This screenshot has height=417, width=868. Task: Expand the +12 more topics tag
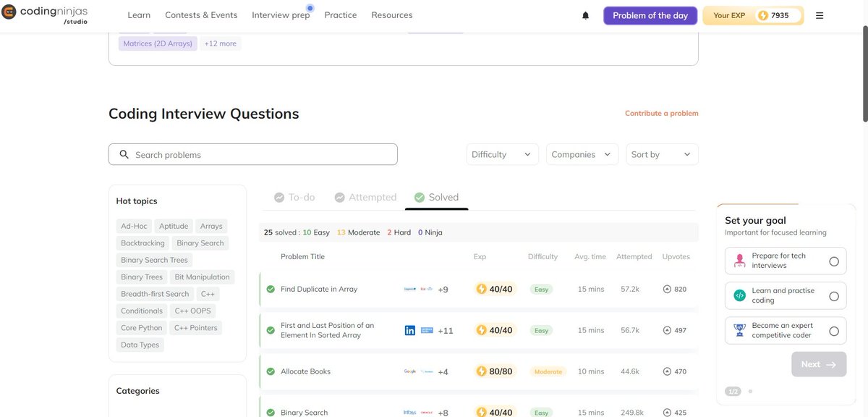(221, 43)
